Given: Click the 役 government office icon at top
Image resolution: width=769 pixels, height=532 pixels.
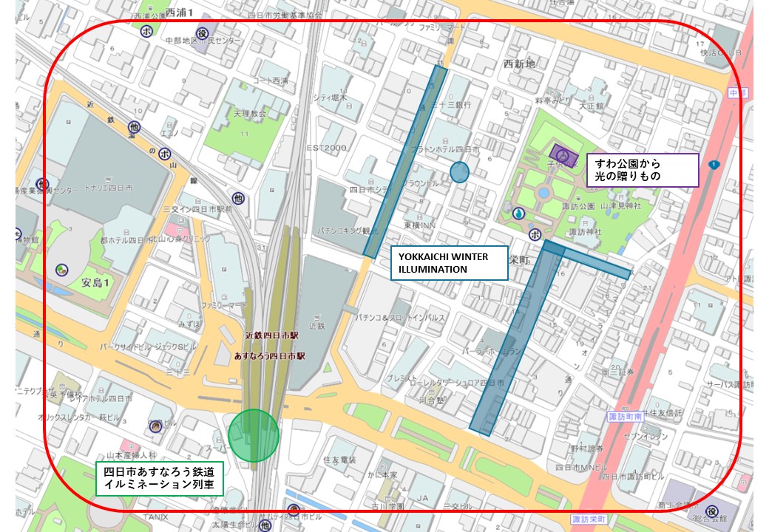Looking at the screenshot, I should tap(202, 33).
